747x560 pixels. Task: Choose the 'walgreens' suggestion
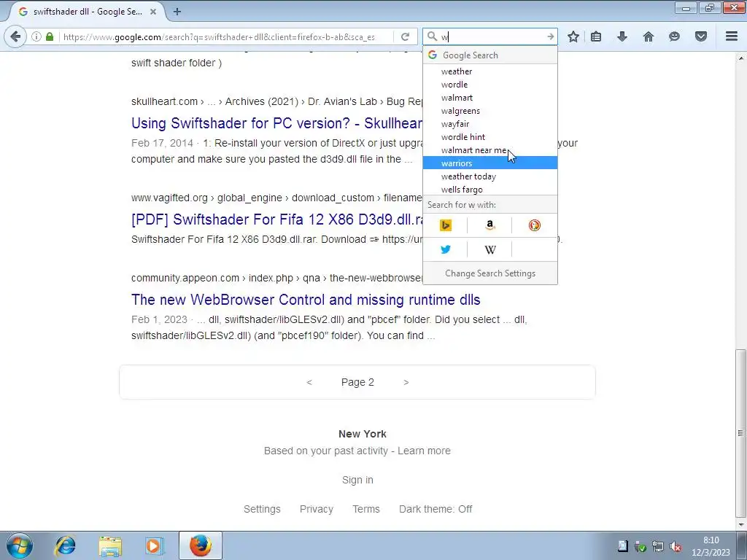point(489,111)
